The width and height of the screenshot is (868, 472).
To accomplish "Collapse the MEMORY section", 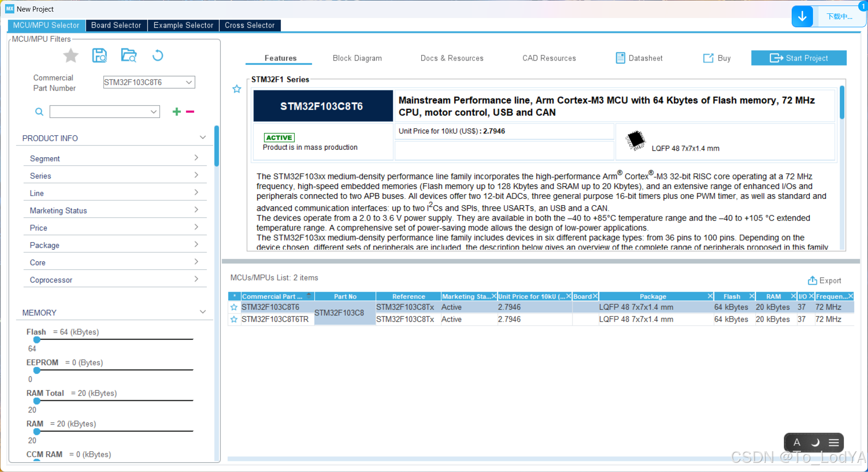I will pos(203,312).
